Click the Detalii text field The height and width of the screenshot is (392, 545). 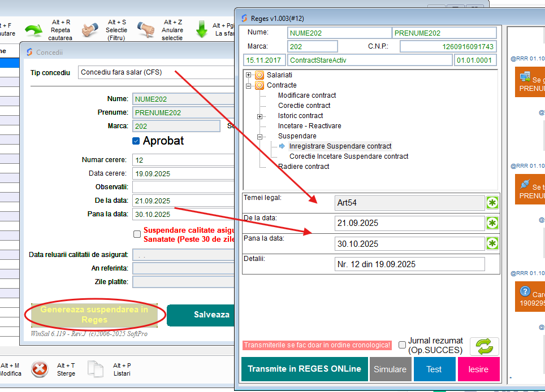click(x=409, y=264)
